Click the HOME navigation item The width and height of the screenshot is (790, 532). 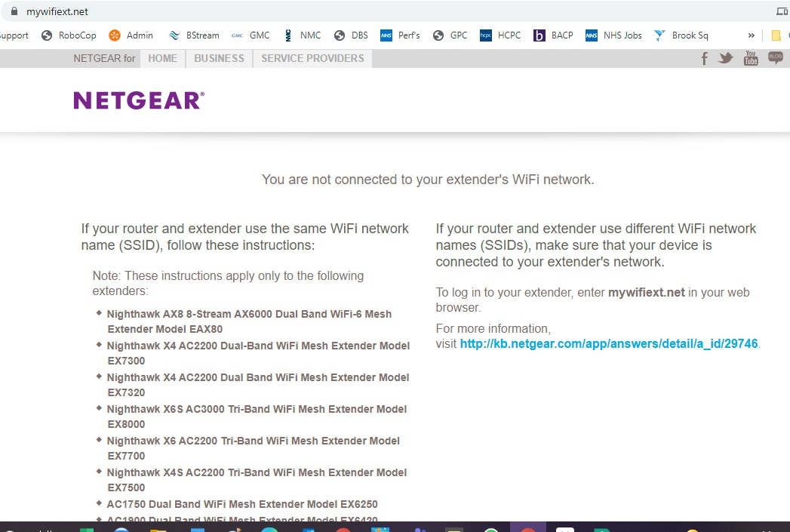(x=162, y=58)
